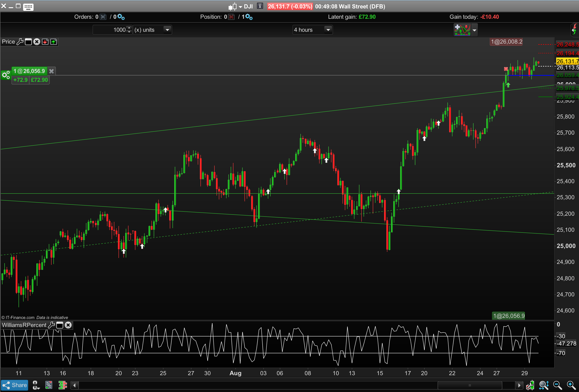Open the DJI instrument info icon
The height and width of the screenshot is (392, 579).
point(260,6)
